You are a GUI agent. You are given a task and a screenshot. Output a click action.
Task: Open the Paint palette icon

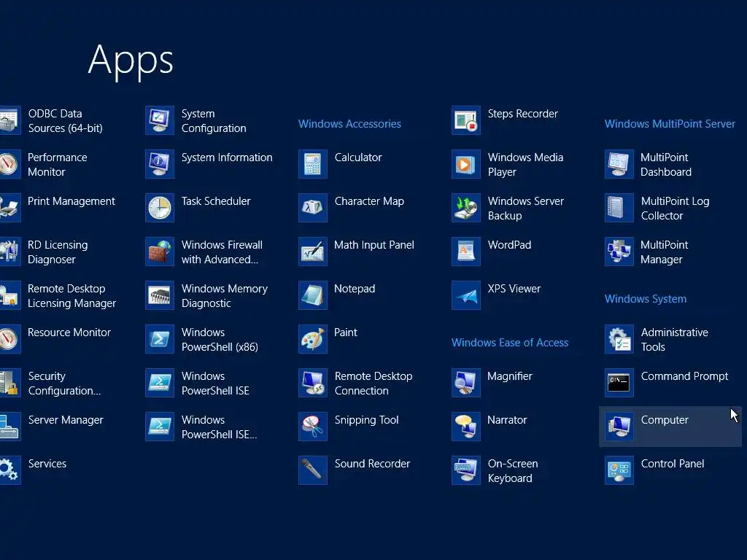click(312, 339)
